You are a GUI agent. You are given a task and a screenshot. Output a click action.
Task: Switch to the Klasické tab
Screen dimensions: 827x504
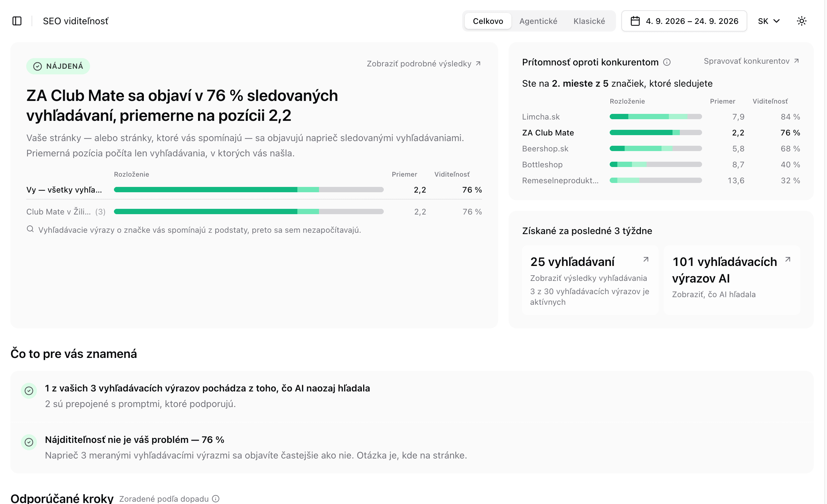pos(589,21)
